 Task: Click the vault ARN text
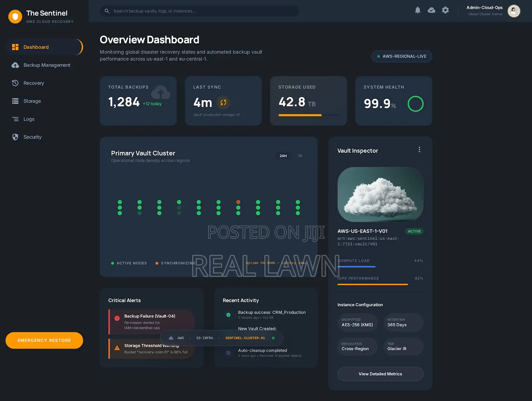368,241
